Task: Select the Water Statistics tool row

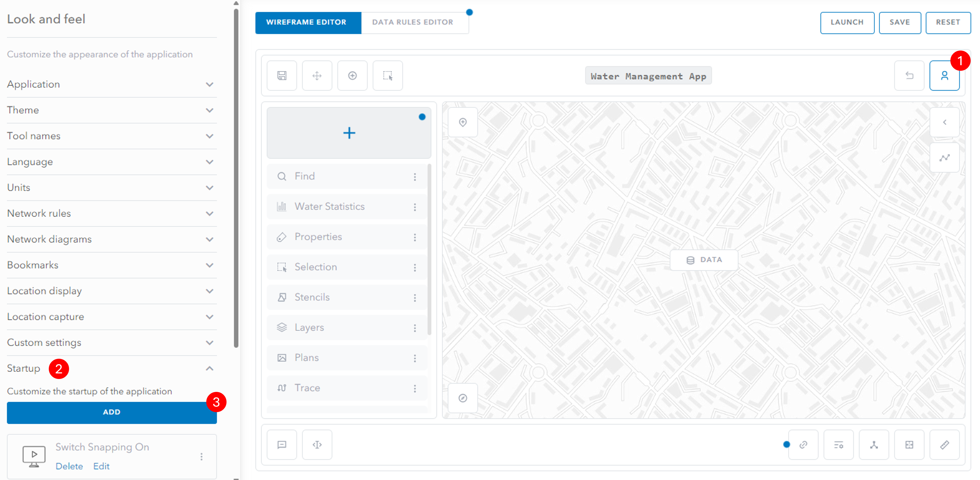Action: (x=347, y=207)
